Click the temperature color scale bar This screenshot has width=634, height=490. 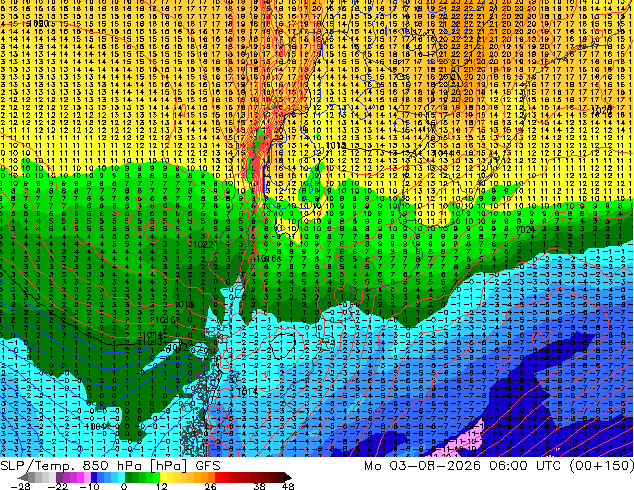(x=155, y=477)
